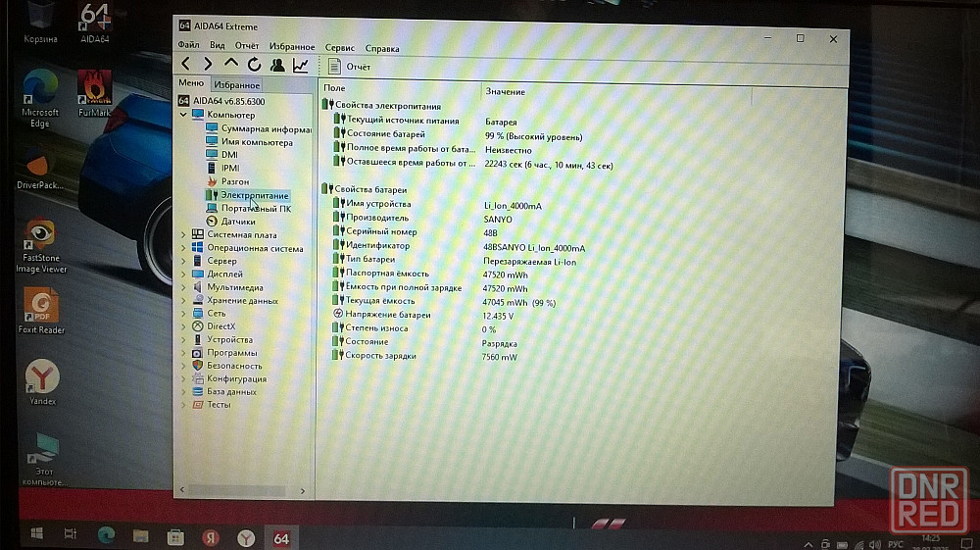Open FurMark desktop shortcut
Viewport: 980px width, 550px height.
pos(94,94)
